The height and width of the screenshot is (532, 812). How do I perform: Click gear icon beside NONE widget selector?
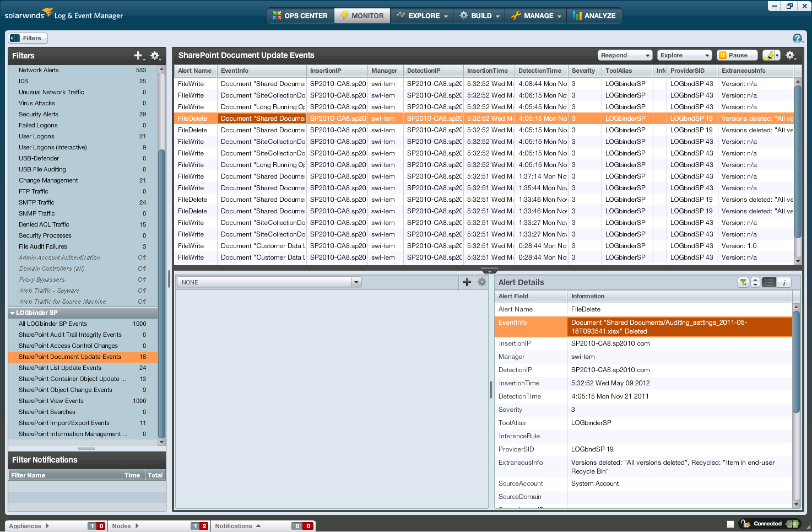pos(482,282)
